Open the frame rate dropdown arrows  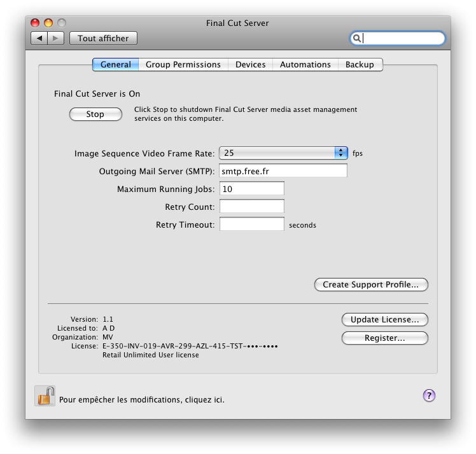pyautogui.click(x=341, y=153)
